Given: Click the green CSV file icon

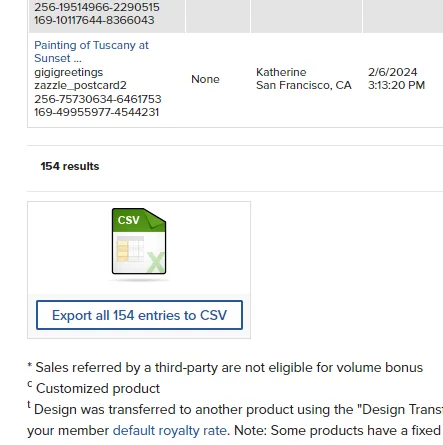Looking at the screenshot, I should [x=139, y=241].
